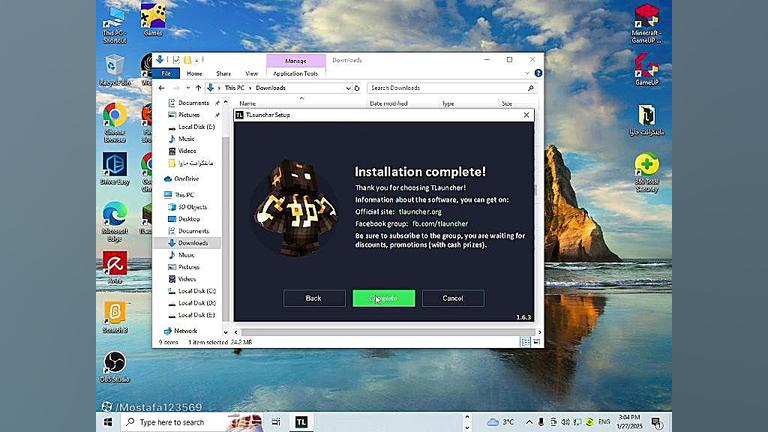The height and width of the screenshot is (432, 768).
Task: Select the Driver Easy desktop icon
Action: (x=115, y=169)
